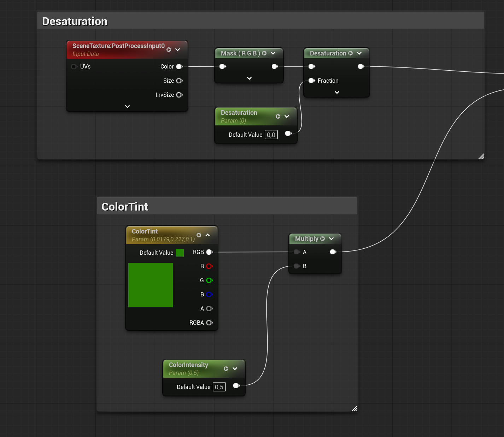
Task: Click the ColorTint comment resize handle
Action: [354, 408]
